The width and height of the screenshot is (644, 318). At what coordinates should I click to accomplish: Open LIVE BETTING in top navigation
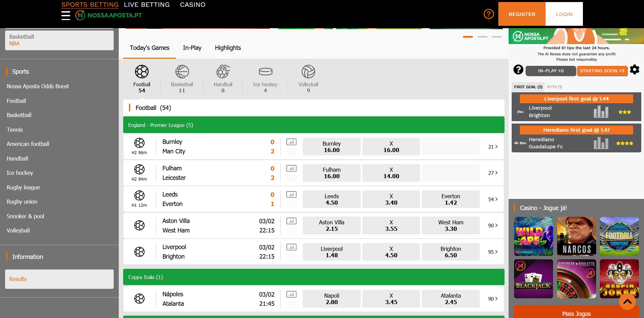tap(147, 5)
